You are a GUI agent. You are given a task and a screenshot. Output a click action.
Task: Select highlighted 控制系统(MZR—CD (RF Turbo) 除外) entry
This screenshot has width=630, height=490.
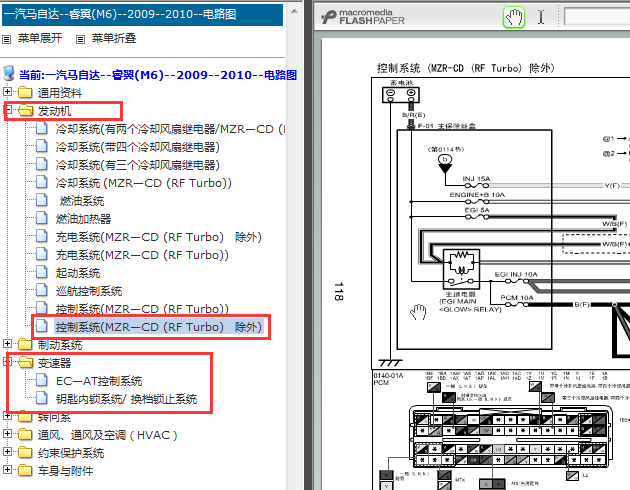click(x=159, y=327)
